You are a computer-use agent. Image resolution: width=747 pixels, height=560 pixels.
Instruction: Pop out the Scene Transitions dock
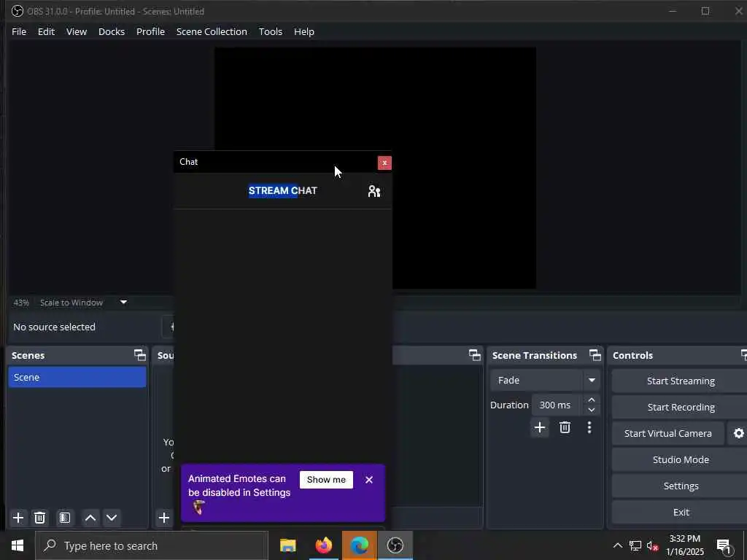click(595, 355)
